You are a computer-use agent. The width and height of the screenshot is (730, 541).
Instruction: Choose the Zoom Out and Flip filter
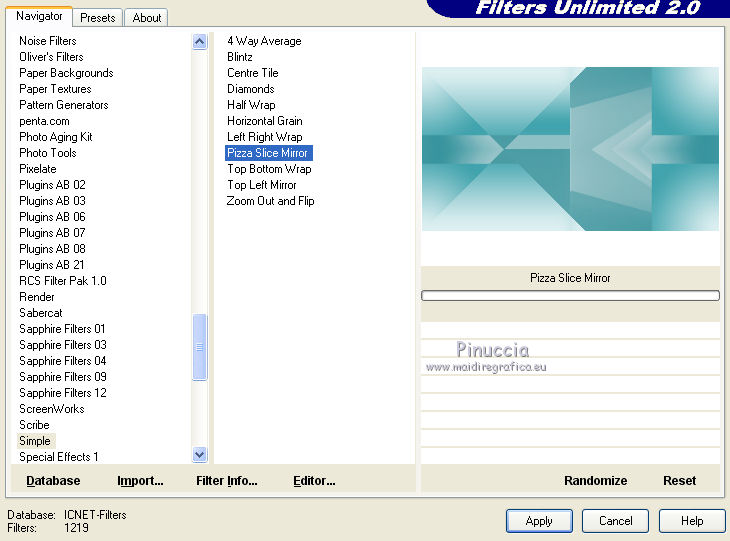(x=270, y=201)
